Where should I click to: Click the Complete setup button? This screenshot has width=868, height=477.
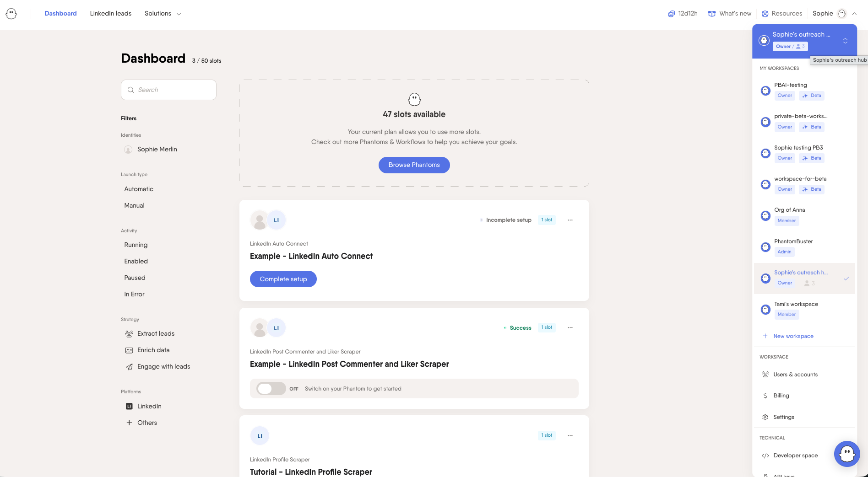point(283,279)
